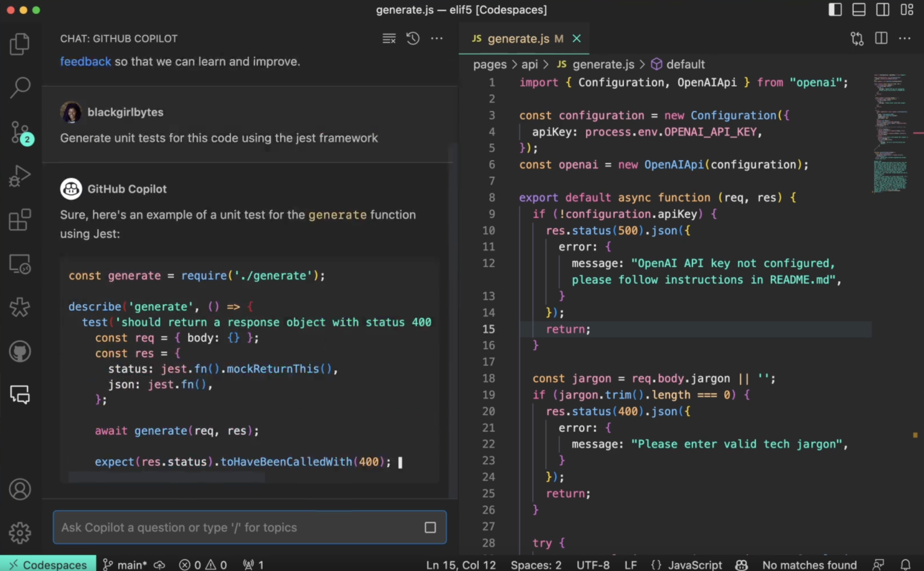This screenshot has width=924, height=571.
Task: Click line number 15 in gutter
Action: point(488,329)
